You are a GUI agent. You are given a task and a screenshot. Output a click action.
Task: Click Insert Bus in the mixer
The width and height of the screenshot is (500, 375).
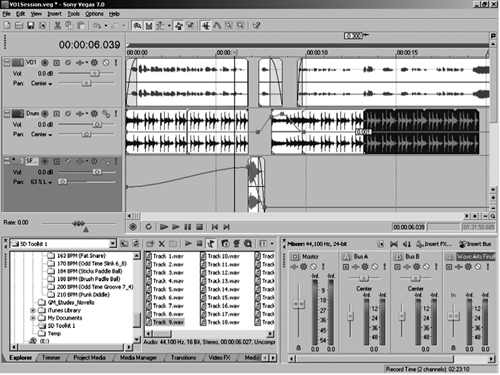pyautogui.click(x=475, y=244)
